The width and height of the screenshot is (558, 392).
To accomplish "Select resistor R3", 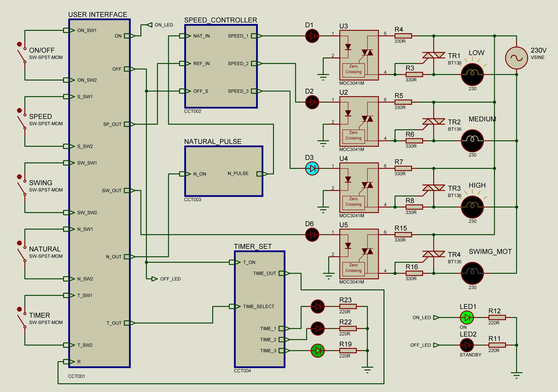I will [414, 75].
